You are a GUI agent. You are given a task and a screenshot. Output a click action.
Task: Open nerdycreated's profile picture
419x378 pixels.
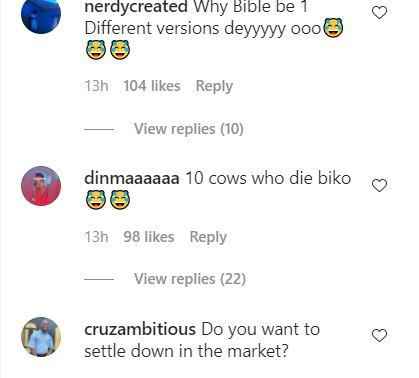pyautogui.click(x=41, y=14)
